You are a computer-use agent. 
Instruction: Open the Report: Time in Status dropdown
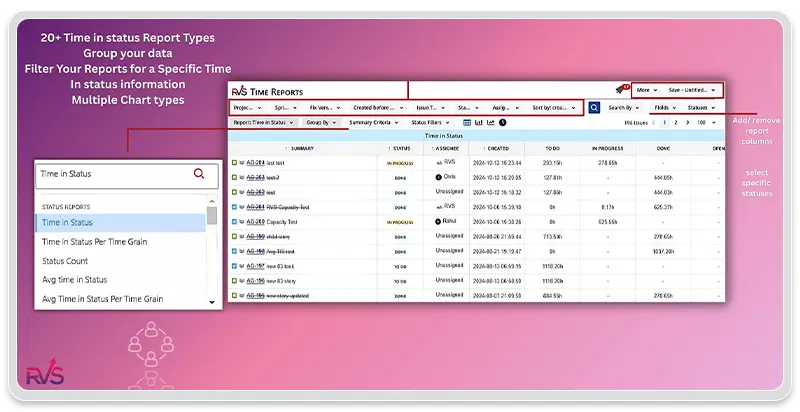(x=264, y=122)
